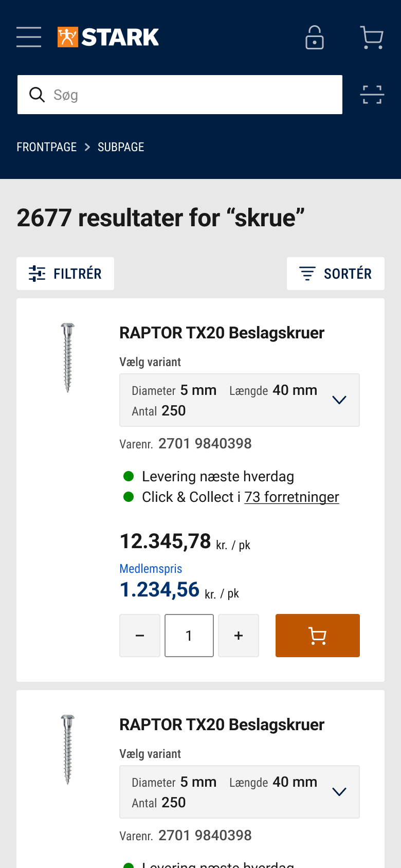Open the SORTÉR sorting options

pyautogui.click(x=335, y=274)
